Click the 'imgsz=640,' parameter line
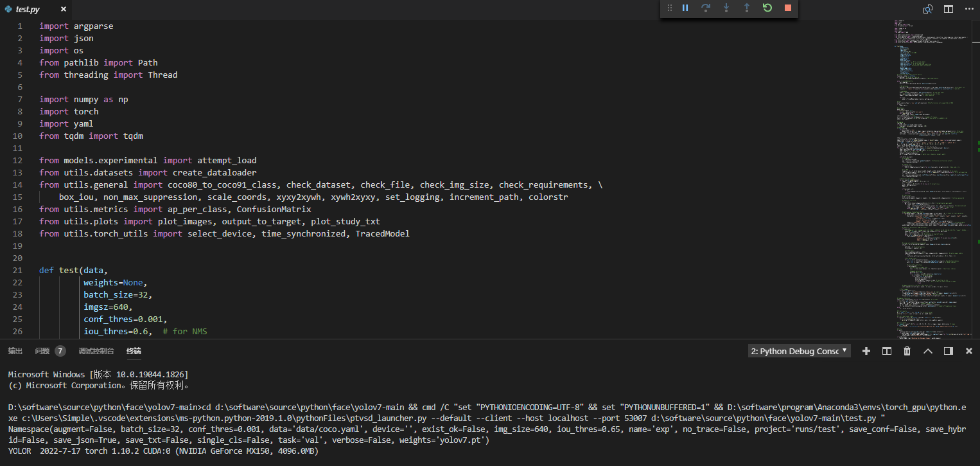The width and height of the screenshot is (980, 466). 108,307
